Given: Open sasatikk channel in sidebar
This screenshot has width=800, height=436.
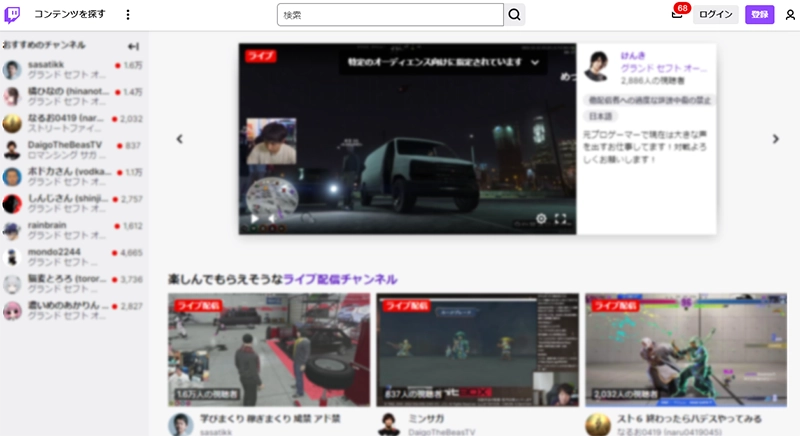Looking at the screenshot, I should coord(72,70).
